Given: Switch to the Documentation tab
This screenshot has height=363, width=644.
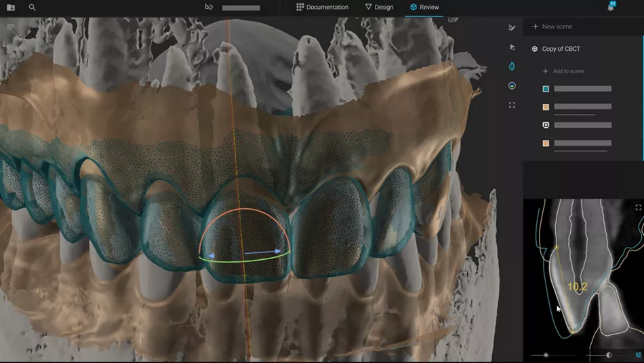Looking at the screenshot, I should click(322, 7).
